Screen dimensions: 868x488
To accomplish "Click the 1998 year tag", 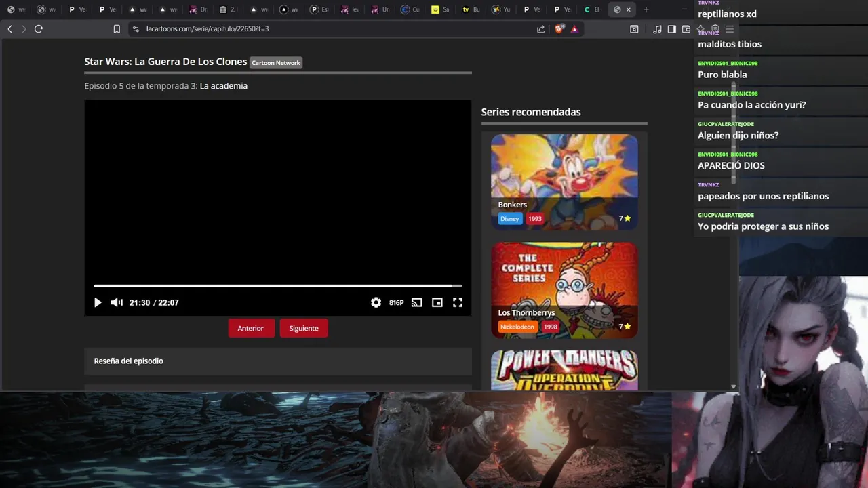I will point(551,327).
